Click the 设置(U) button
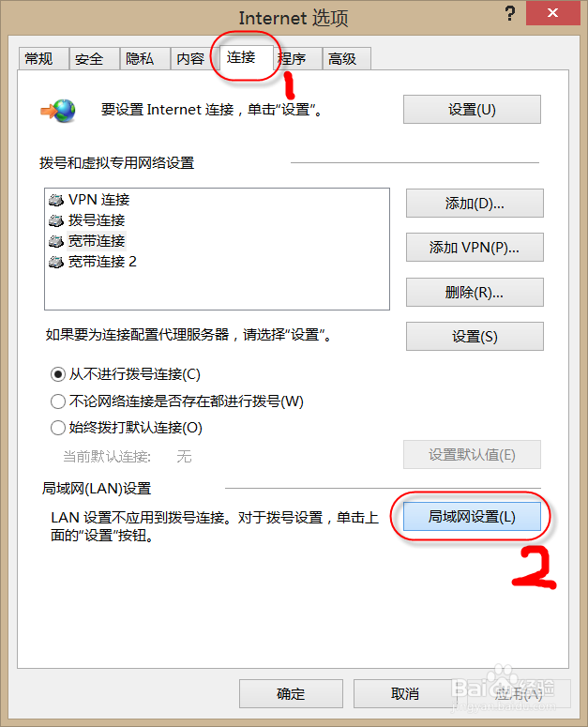The width and height of the screenshot is (588, 727). pyautogui.click(x=472, y=110)
